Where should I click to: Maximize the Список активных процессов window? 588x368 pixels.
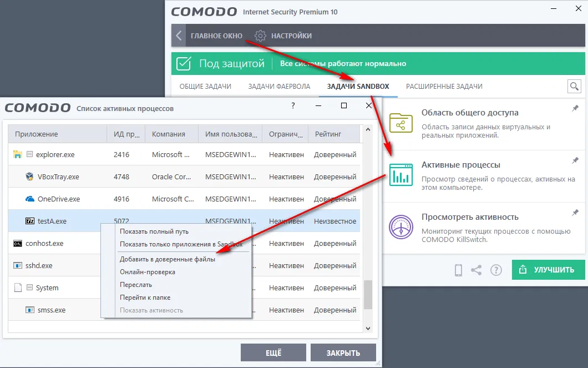pos(343,105)
